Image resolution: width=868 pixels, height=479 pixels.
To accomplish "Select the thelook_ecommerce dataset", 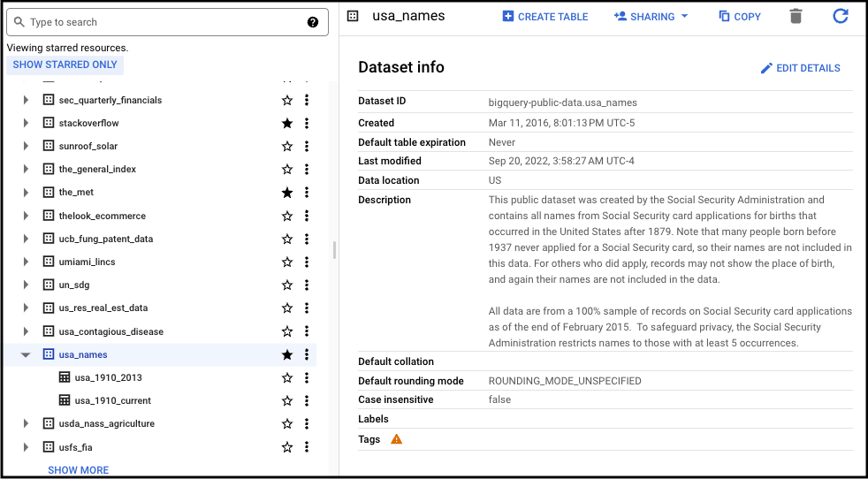I will (x=103, y=216).
